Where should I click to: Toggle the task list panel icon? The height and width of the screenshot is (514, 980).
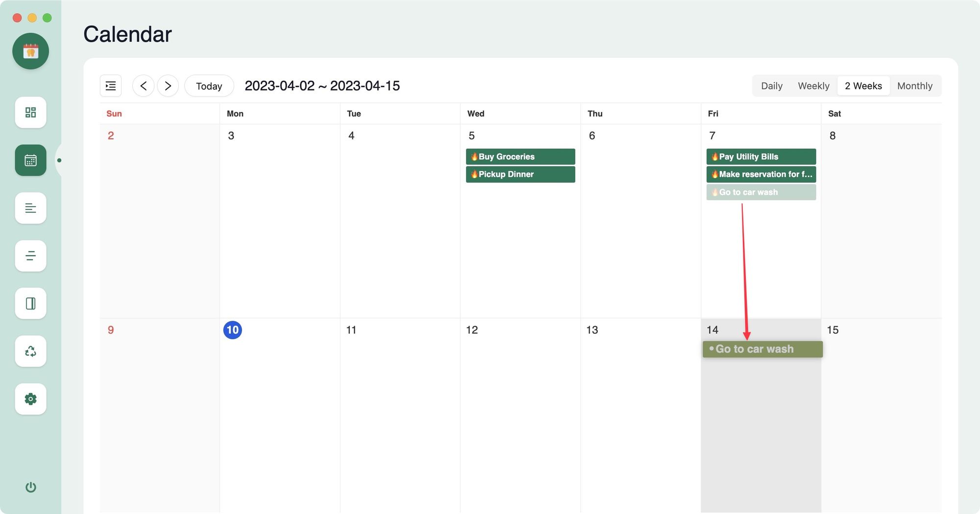point(111,86)
